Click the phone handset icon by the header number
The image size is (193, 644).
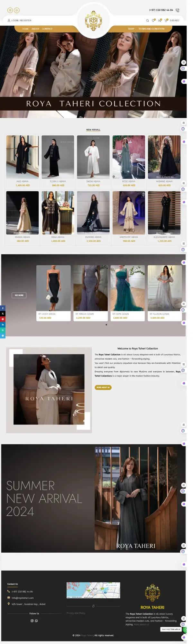pos(177,10)
